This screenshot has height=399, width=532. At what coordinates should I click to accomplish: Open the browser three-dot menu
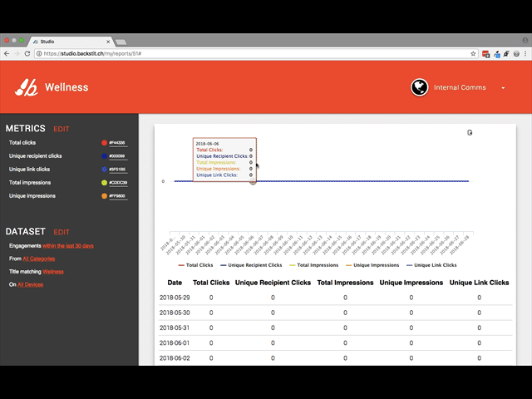coord(525,53)
